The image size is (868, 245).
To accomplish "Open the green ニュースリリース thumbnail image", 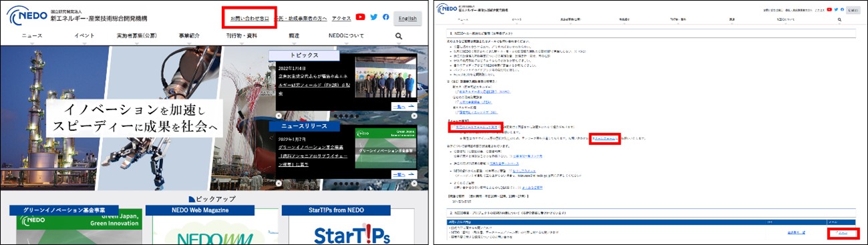I will [x=386, y=148].
